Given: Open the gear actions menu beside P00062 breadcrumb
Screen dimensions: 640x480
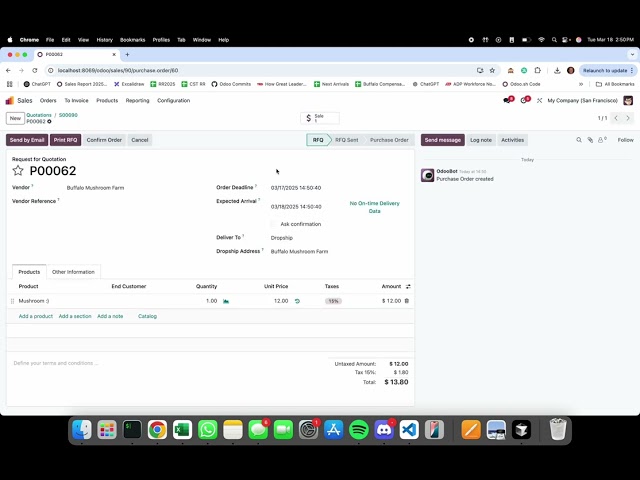Looking at the screenshot, I should [x=49, y=122].
